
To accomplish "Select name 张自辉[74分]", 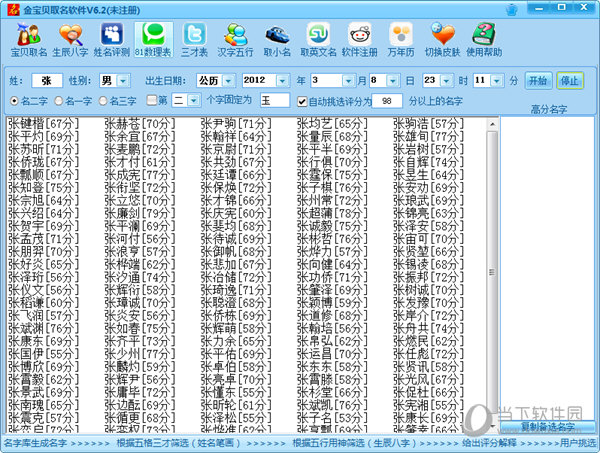I will coord(428,162).
